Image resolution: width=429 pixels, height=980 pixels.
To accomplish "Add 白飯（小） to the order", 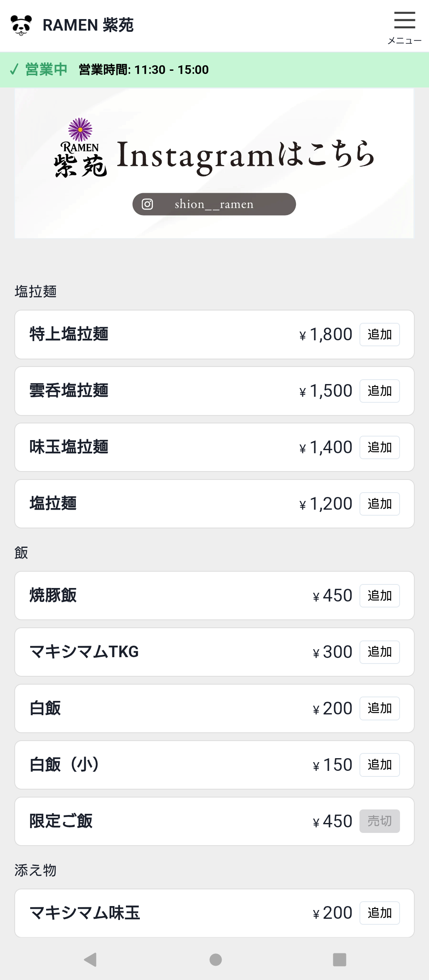I will [x=379, y=765].
